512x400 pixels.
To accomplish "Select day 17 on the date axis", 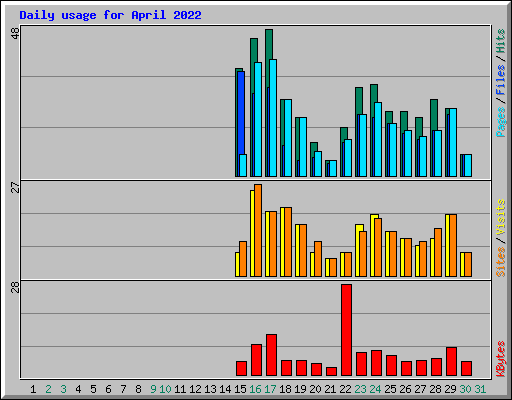I will click(270, 389).
